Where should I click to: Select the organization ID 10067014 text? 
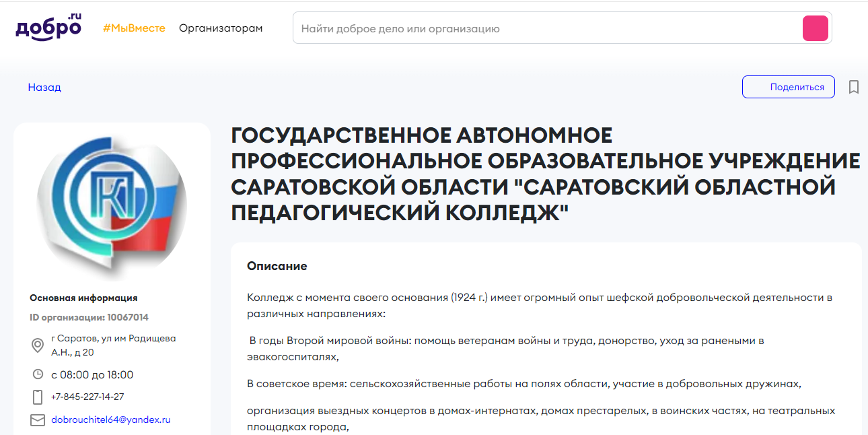96,316
